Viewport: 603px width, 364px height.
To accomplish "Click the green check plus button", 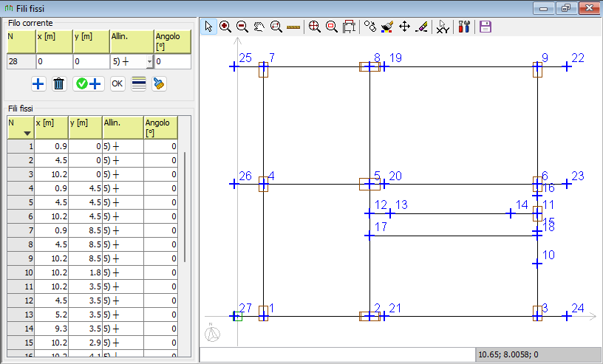I will tap(89, 83).
